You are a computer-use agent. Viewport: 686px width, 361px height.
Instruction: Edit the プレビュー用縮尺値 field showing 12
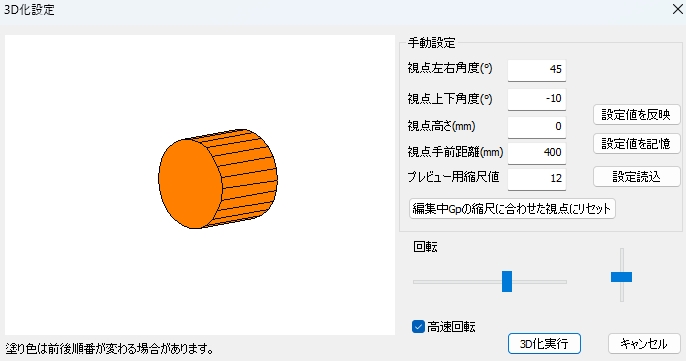click(x=537, y=179)
